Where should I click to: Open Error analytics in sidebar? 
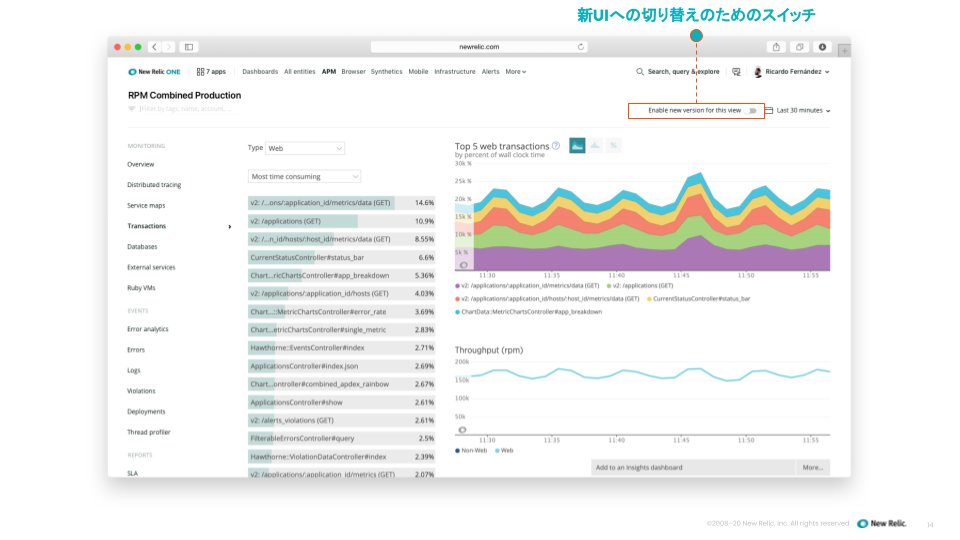[148, 329]
